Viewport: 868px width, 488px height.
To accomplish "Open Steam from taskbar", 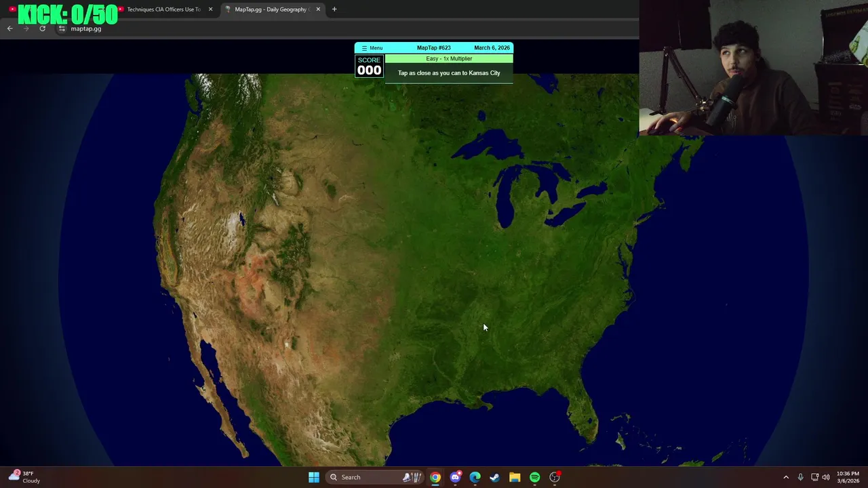I will tap(495, 477).
